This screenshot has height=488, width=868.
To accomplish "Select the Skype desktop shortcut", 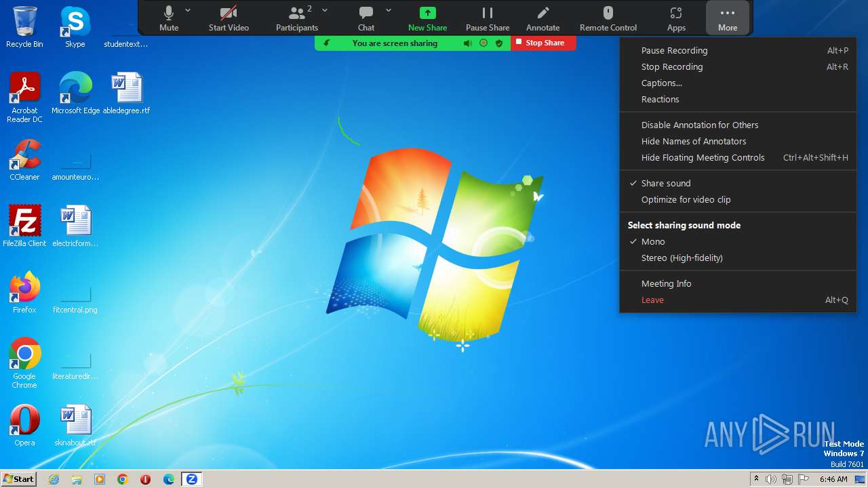I will [x=75, y=27].
